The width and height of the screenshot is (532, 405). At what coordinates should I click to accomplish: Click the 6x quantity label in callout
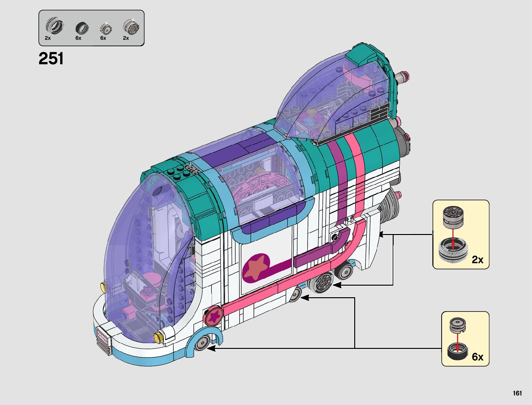click(x=477, y=357)
